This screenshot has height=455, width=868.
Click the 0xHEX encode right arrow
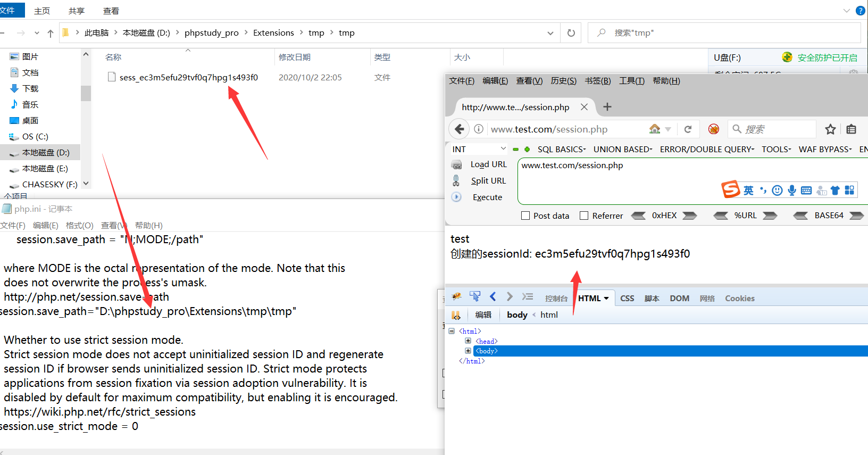(690, 216)
